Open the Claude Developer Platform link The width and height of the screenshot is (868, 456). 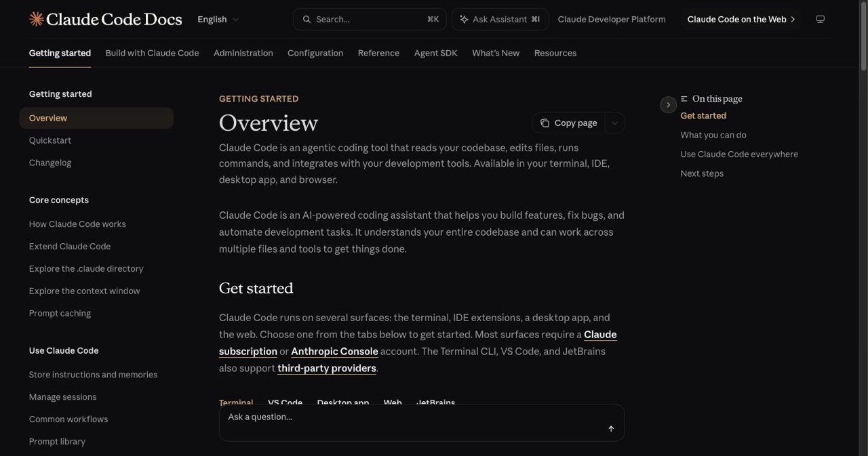(x=612, y=20)
